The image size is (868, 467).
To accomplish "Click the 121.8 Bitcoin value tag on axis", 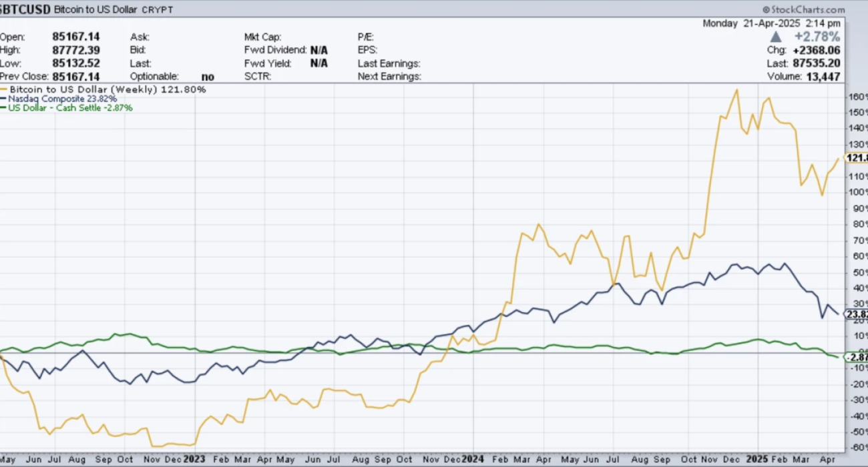I will [x=856, y=158].
